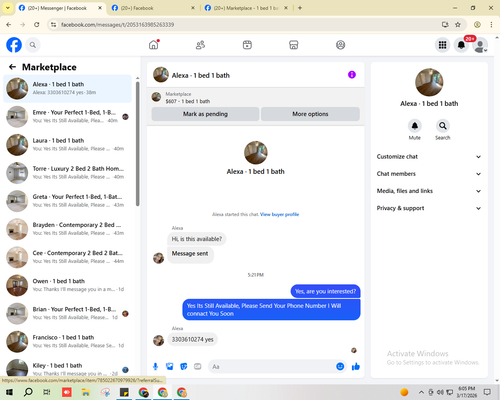This screenshot has height=400, width=500.
Task: Select Alexa - 1 bed 1 bath conversation
Action: (67, 89)
